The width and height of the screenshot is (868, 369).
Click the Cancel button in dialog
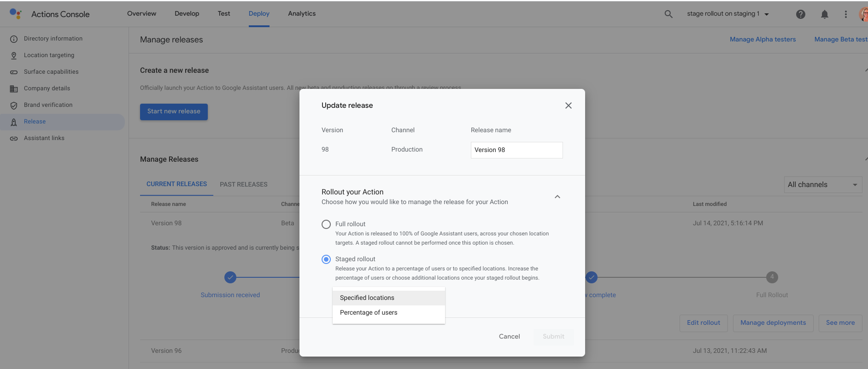tap(509, 337)
